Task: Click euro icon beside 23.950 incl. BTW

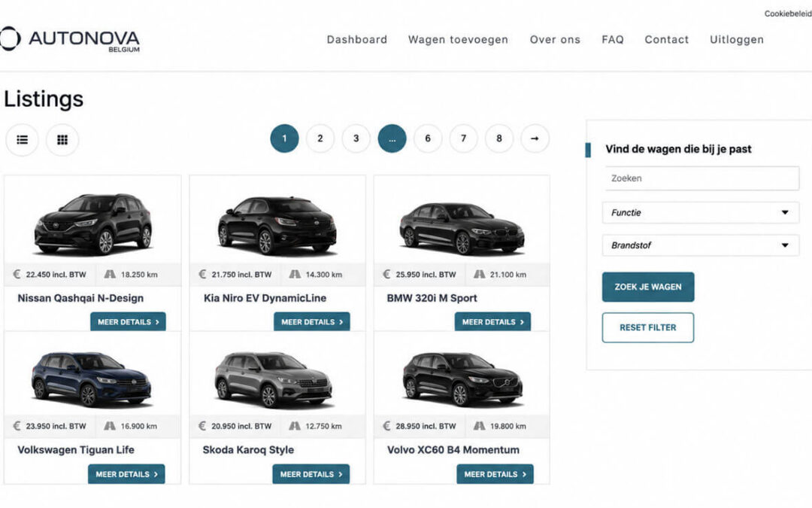Action: tap(17, 426)
